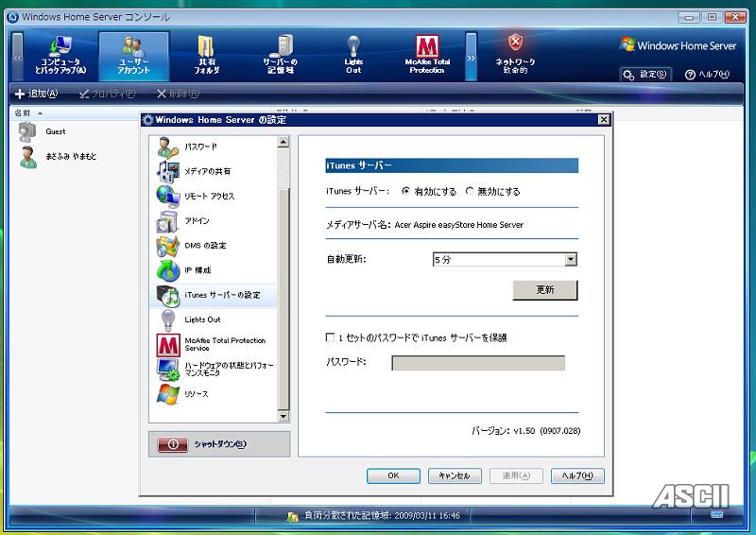The image size is (756, 535).
Task: Click the version v1.50 text
Action: [x=526, y=431]
